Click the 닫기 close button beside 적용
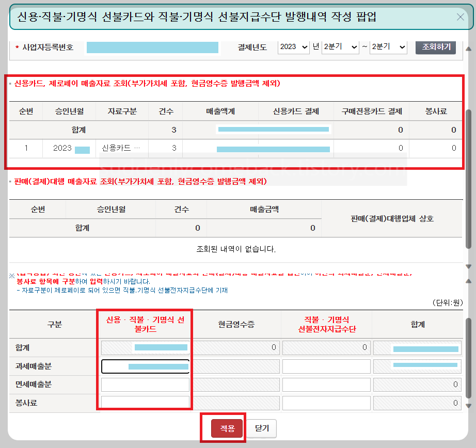The height and width of the screenshot is (448, 476). (x=262, y=428)
